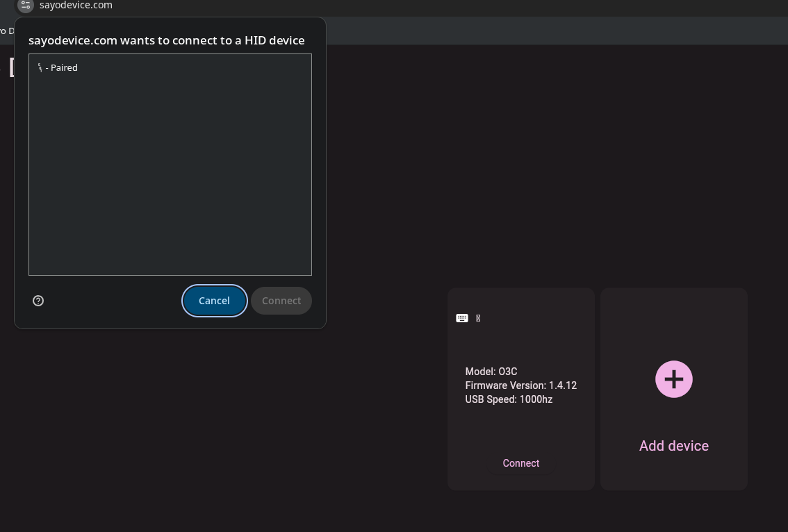Click the Firmware Version: 1.4.12 text

pyautogui.click(x=520, y=385)
